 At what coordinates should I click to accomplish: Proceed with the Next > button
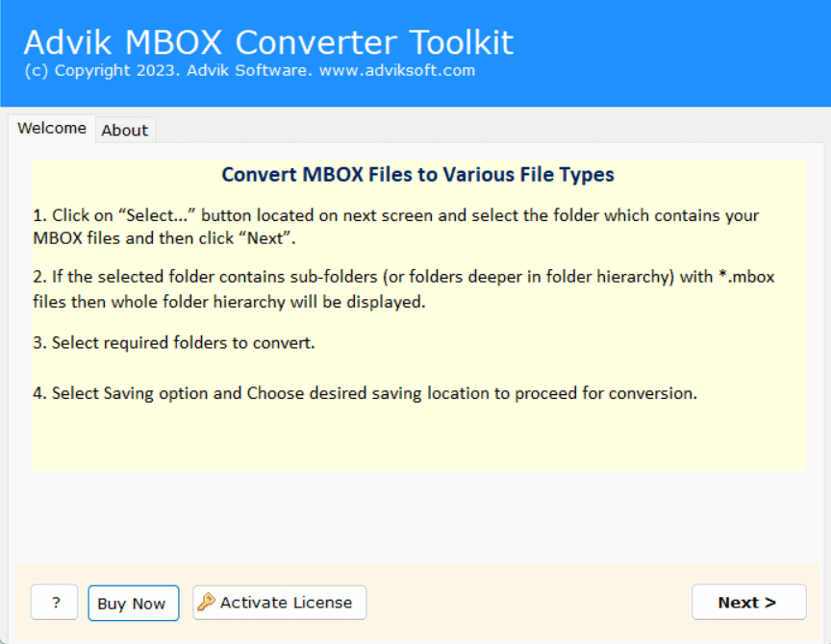point(748,602)
